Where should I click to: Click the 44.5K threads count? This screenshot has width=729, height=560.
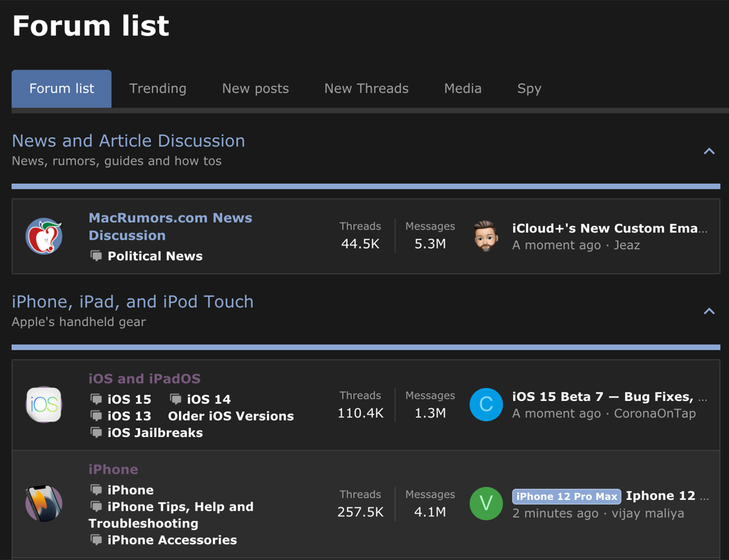pos(360,244)
